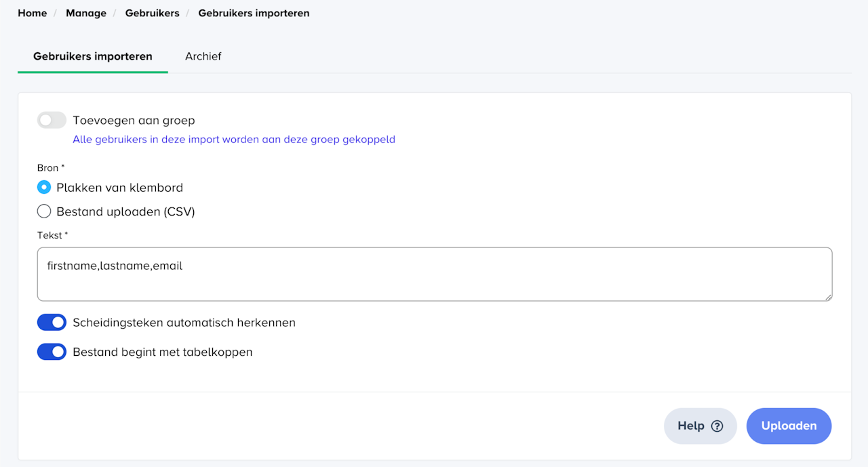This screenshot has height=467, width=868.
Task: Click the question mark icon in Help
Action: (717, 426)
